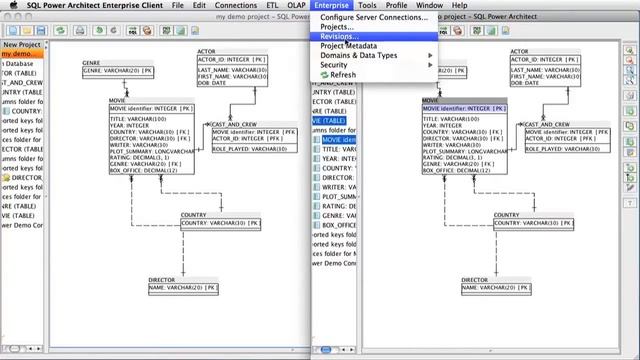Screen dimensions: 640x360
Task: Click scroll-right arrow under right window tree
Action: pos(351,349)
